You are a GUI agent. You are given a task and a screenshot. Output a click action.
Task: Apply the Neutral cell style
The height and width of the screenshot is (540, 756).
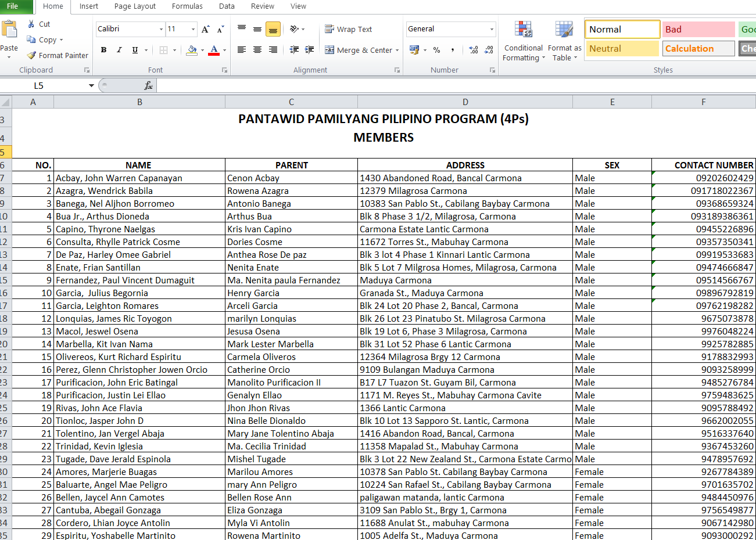[622, 49]
